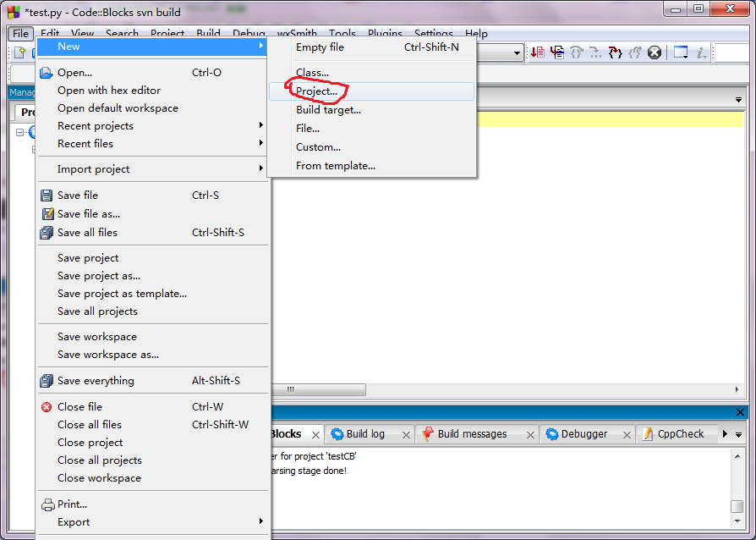Close the Build log tab
Image resolution: width=756 pixels, height=540 pixels.
click(406, 435)
